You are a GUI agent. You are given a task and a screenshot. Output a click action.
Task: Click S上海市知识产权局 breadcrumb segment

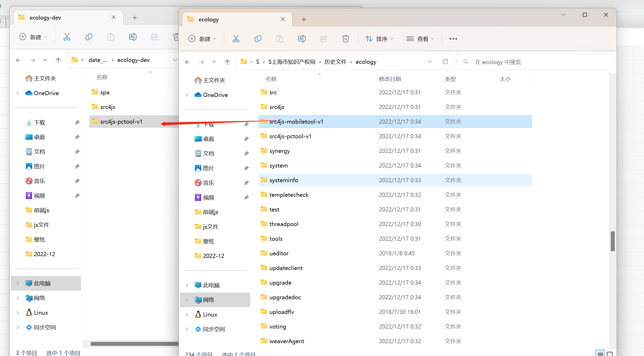click(x=292, y=62)
